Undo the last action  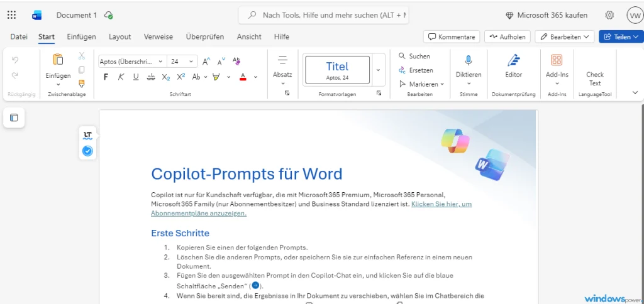click(x=15, y=60)
